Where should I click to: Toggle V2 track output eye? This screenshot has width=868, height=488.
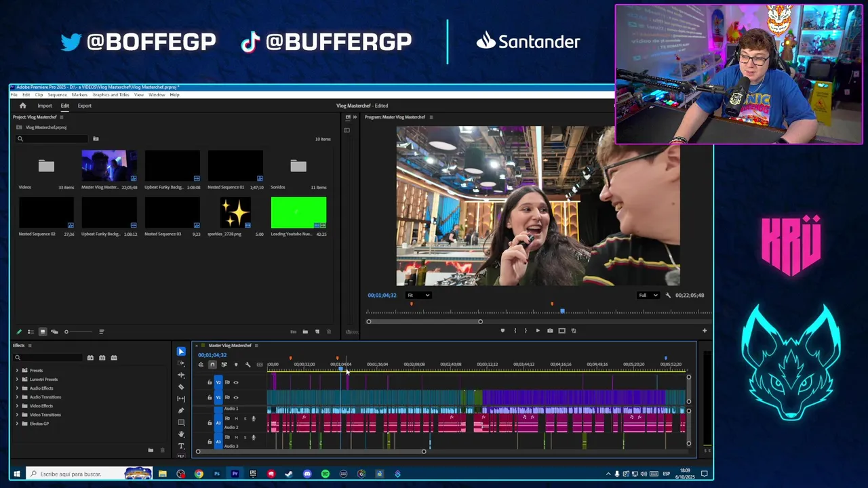[x=236, y=382]
